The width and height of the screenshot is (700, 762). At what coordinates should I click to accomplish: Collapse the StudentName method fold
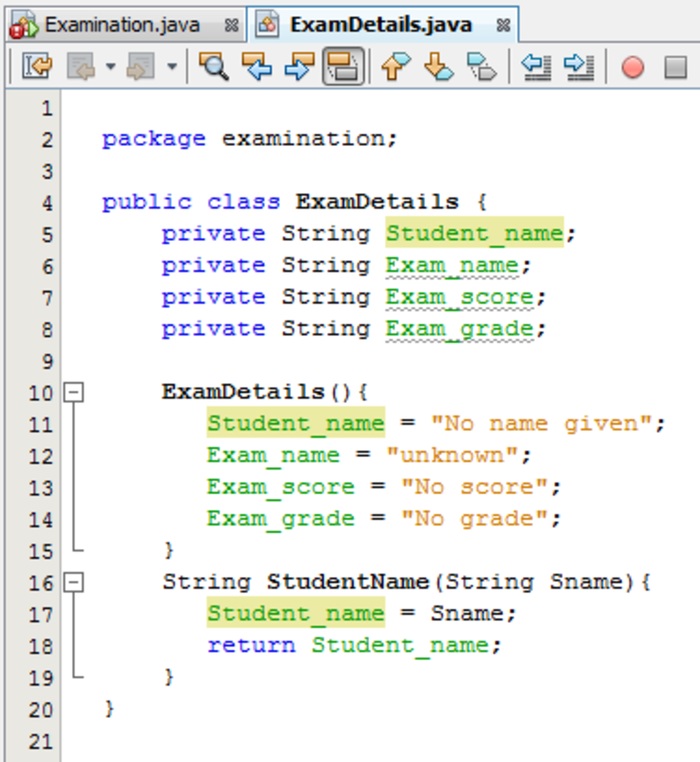coord(74,582)
